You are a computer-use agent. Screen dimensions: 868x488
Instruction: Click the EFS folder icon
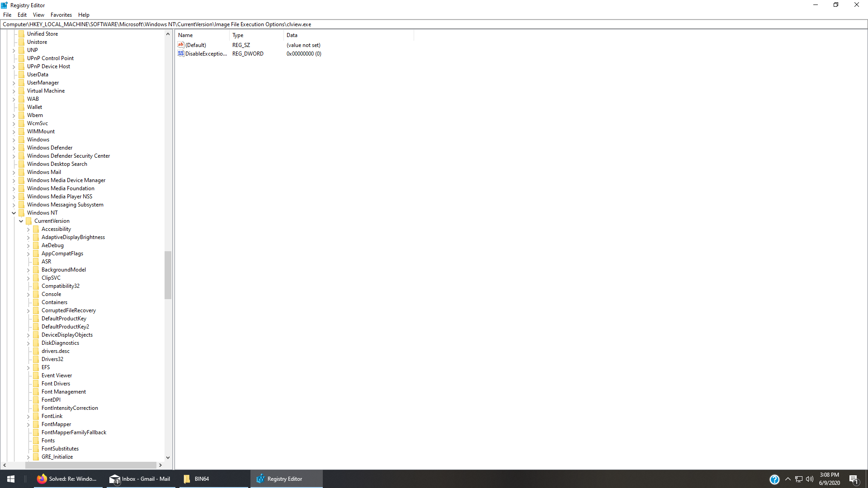(x=36, y=367)
